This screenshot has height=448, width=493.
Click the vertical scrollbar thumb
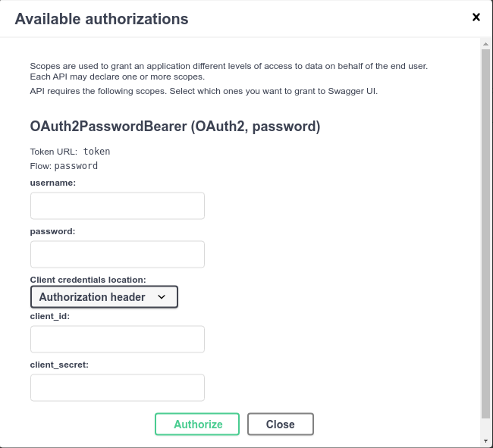485,235
